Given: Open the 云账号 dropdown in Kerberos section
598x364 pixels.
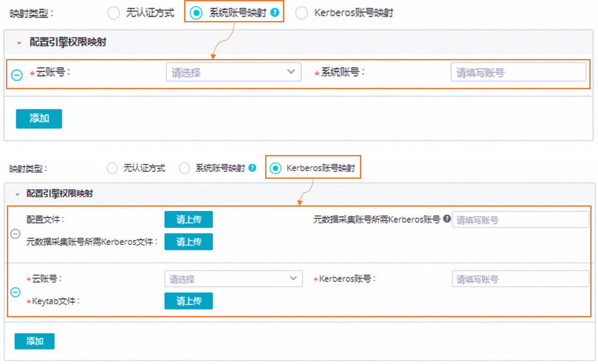Looking at the screenshot, I should click(x=234, y=278).
